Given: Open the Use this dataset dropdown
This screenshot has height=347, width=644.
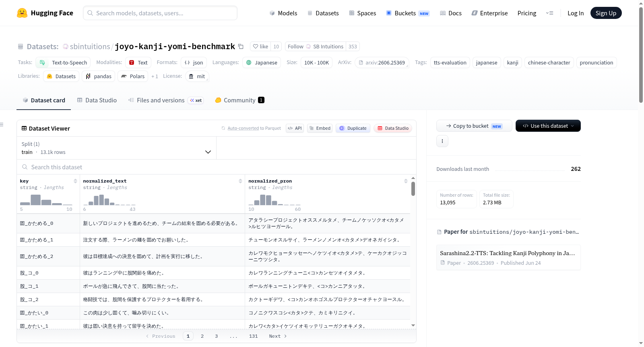Looking at the screenshot, I should 548,126.
